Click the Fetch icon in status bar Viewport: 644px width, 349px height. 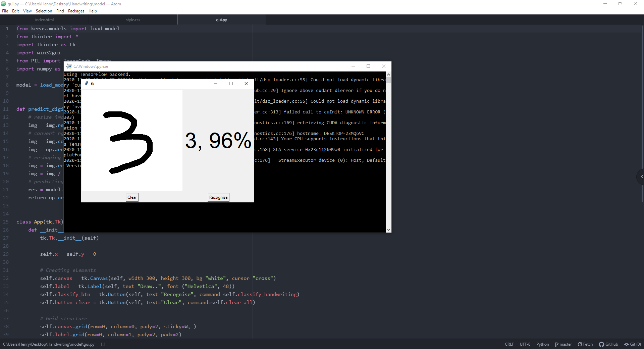pos(580,344)
